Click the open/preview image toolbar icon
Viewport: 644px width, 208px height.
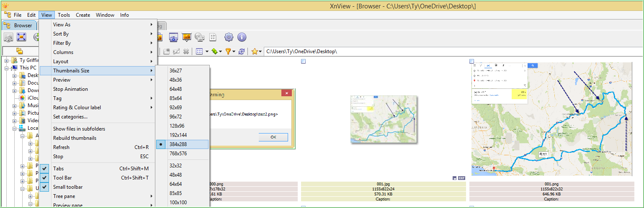click(x=8, y=37)
